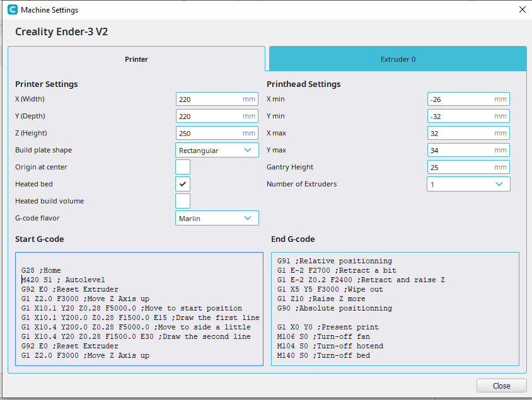Screen dimensions: 532x400
Task: Enable the Heated build volume checkbox
Action: point(183,201)
